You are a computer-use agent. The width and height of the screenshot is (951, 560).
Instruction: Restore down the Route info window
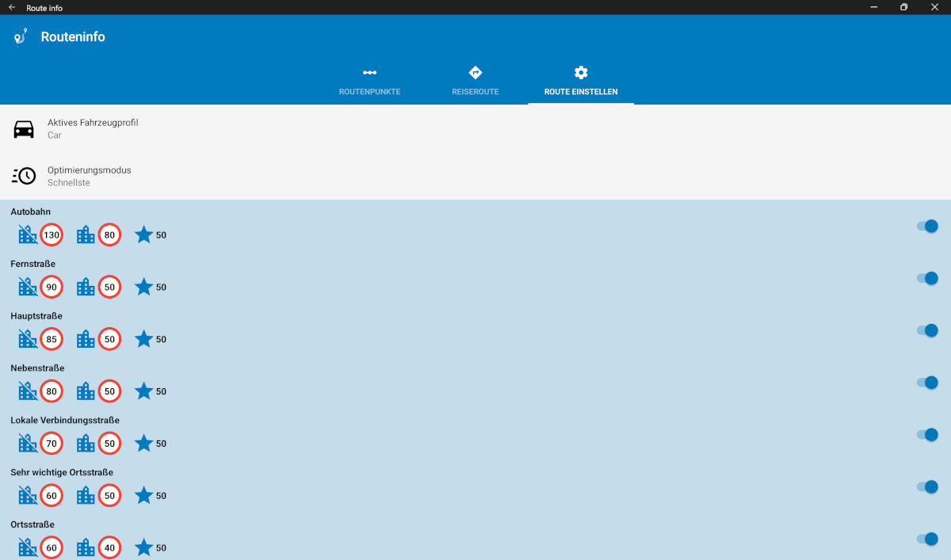point(903,7)
